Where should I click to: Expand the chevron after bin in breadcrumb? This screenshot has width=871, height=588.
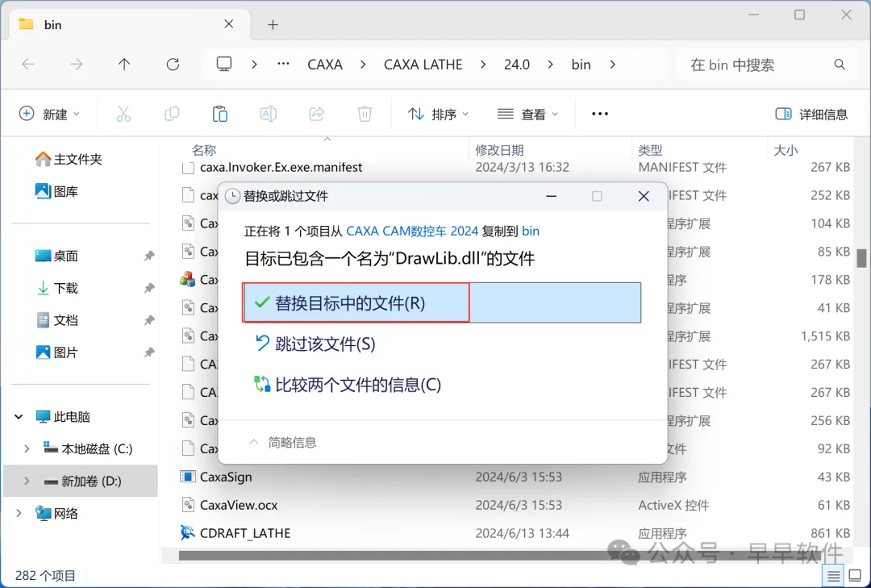tap(613, 65)
